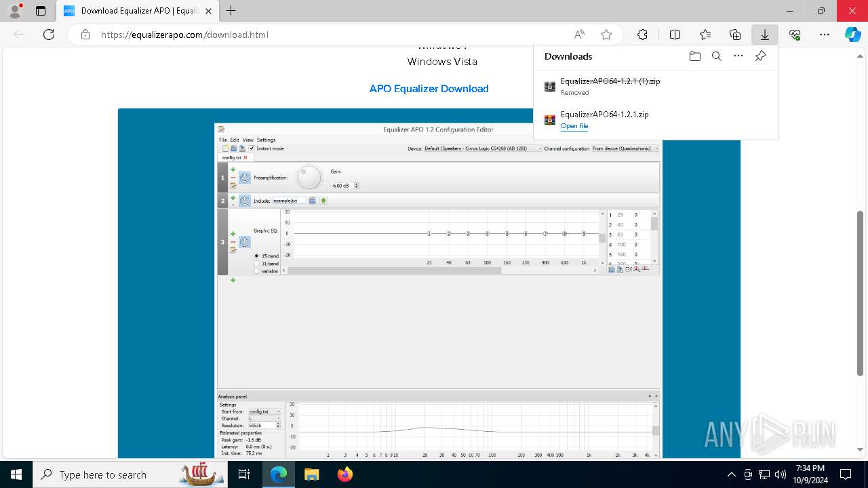868x488 pixels.
Task: Search downloads with magnifier icon
Action: pos(716,56)
